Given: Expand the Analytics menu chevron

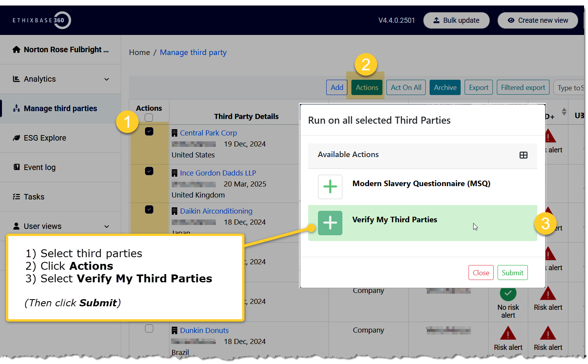Looking at the screenshot, I should 107,79.
